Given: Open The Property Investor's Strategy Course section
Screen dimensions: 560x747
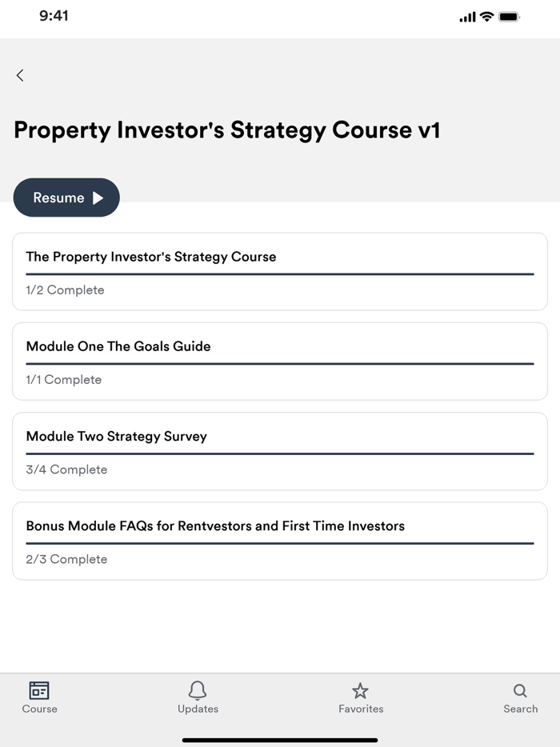Looking at the screenshot, I should click(x=280, y=271).
